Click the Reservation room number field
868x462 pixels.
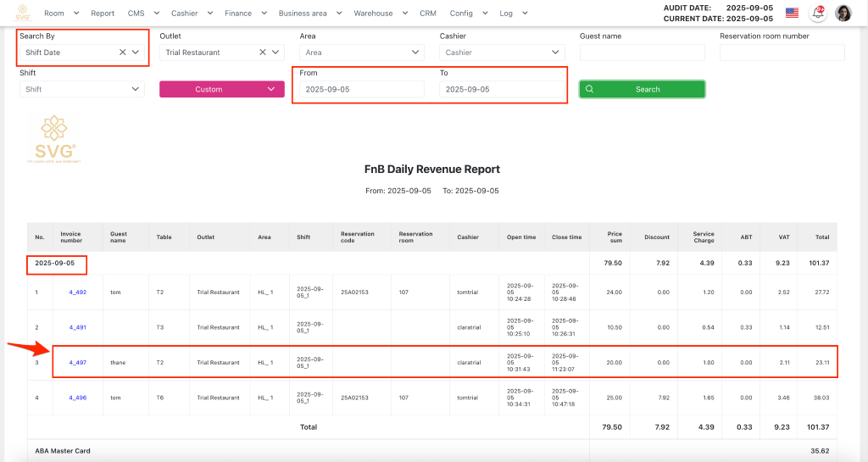click(782, 53)
